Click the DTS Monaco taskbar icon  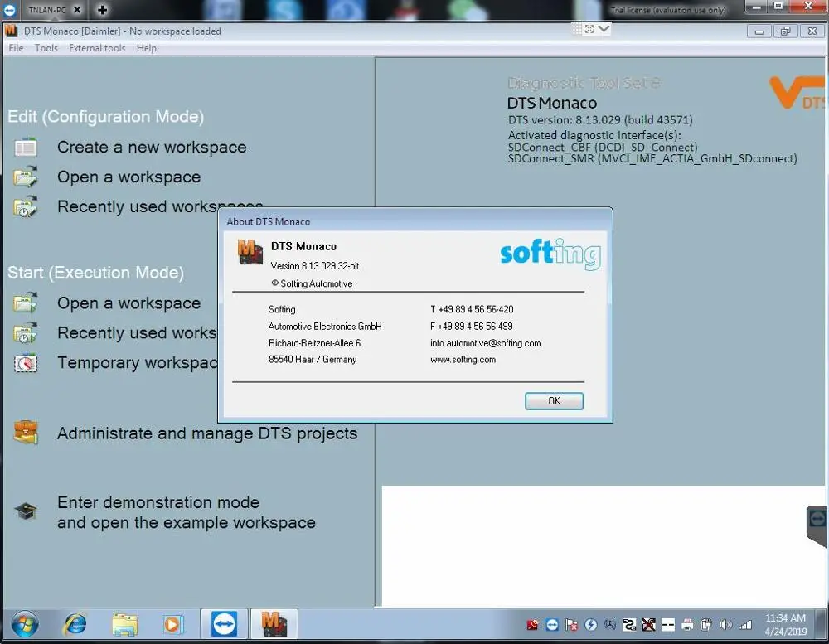(x=274, y=624)
